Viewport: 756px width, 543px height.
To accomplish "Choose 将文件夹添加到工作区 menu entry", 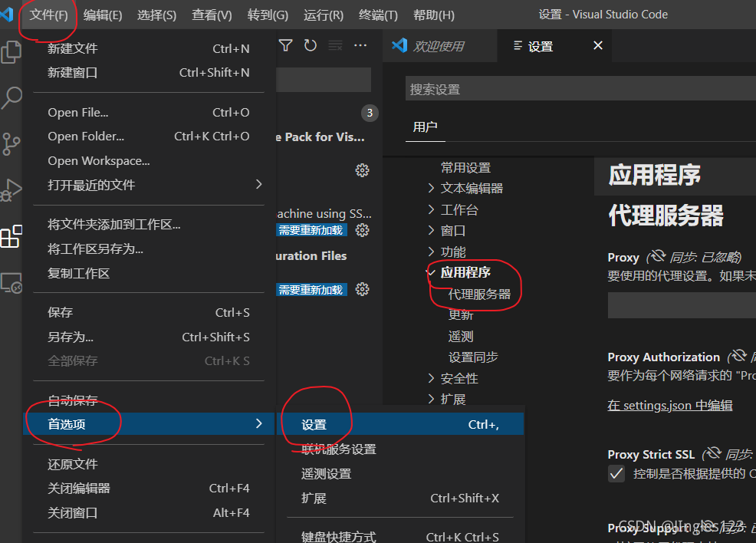I will pyautogui.click(x=149, y=224).
